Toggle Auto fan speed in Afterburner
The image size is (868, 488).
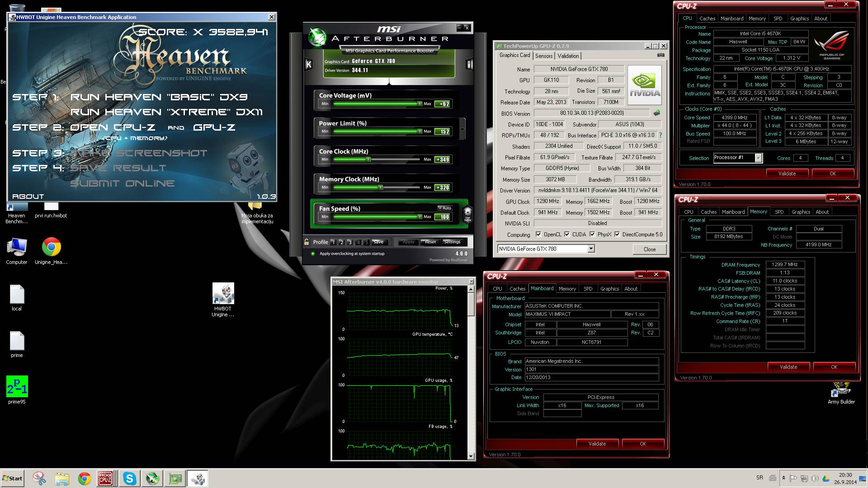tap(445, 208)
